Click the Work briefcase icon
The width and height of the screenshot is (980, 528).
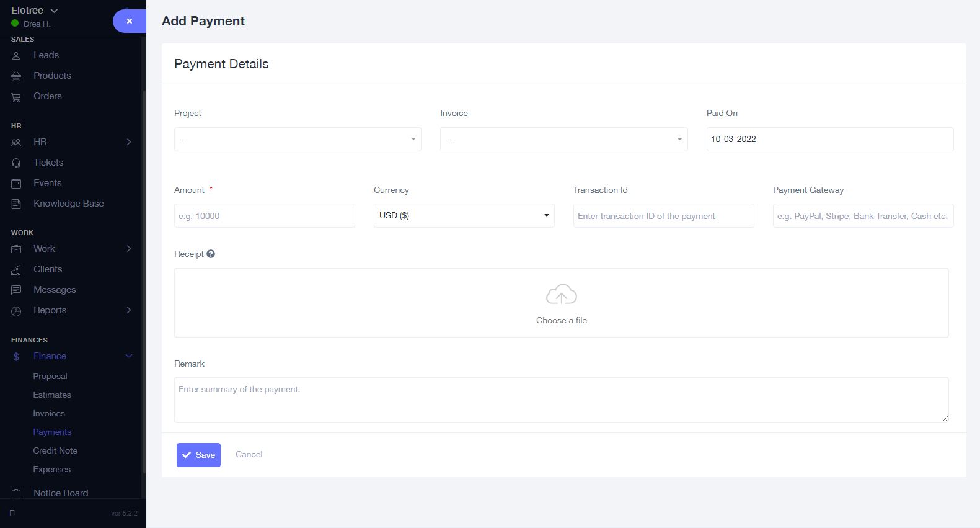[x=16, y=249]
